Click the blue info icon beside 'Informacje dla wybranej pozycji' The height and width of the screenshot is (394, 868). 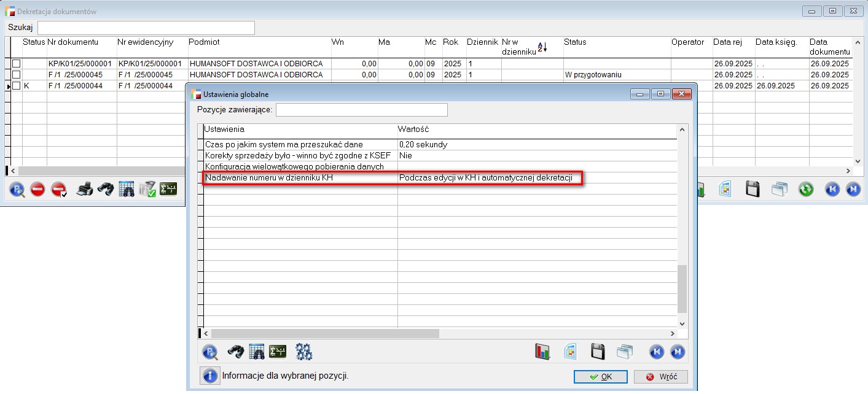point(209,376)
